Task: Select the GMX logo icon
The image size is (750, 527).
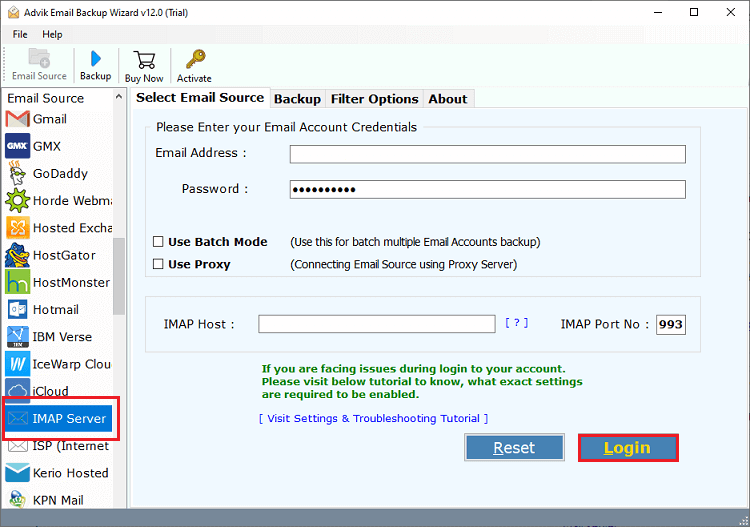Action: 17,146
